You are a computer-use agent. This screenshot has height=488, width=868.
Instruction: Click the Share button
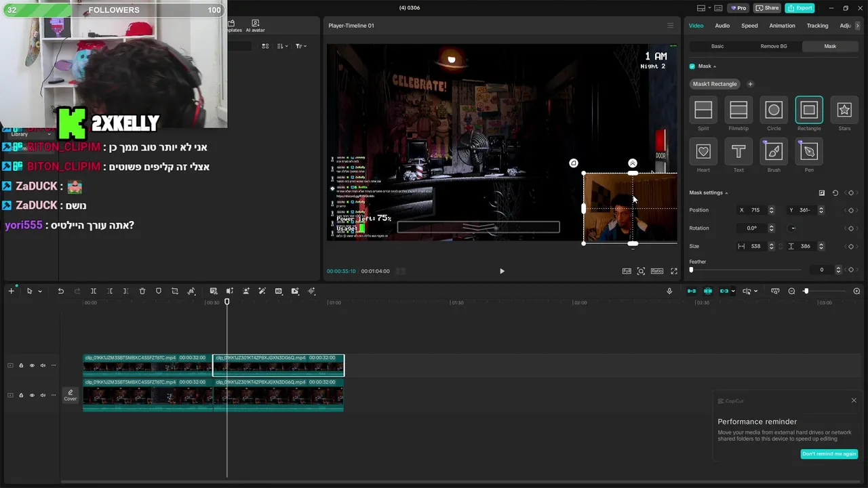[x=767, y=8]
